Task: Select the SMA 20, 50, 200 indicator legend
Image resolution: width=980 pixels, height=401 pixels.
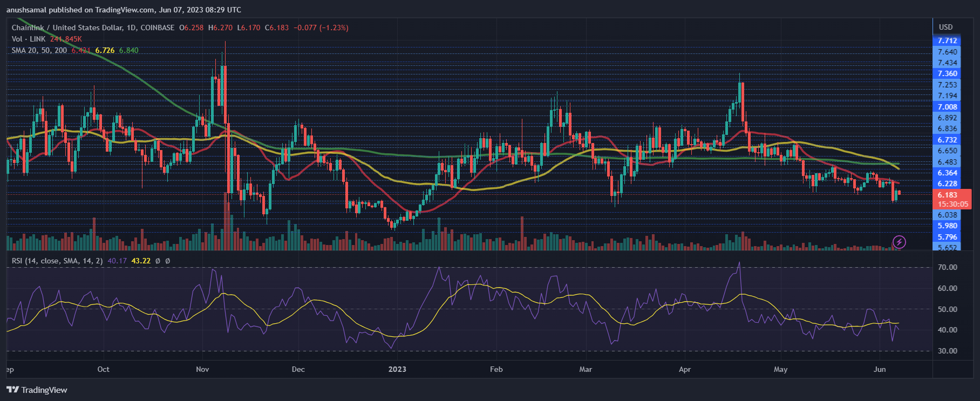Action: tap(39, 50)
